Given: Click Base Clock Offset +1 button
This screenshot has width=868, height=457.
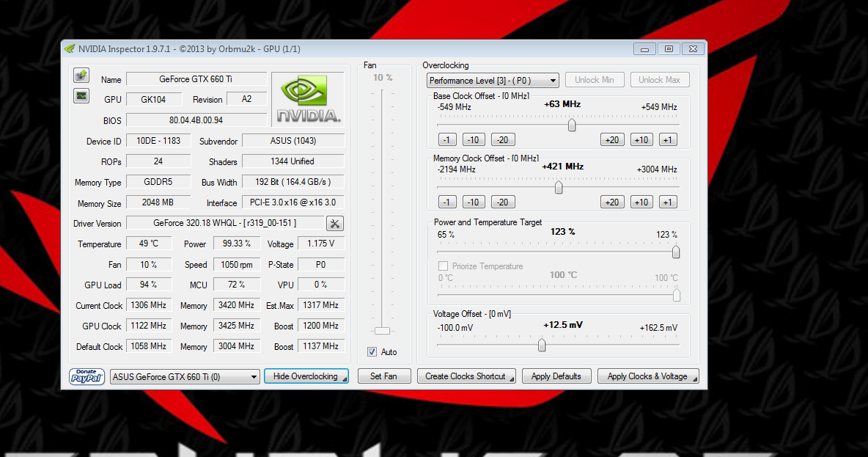Looking at the screenshot, I should point(668,139).
